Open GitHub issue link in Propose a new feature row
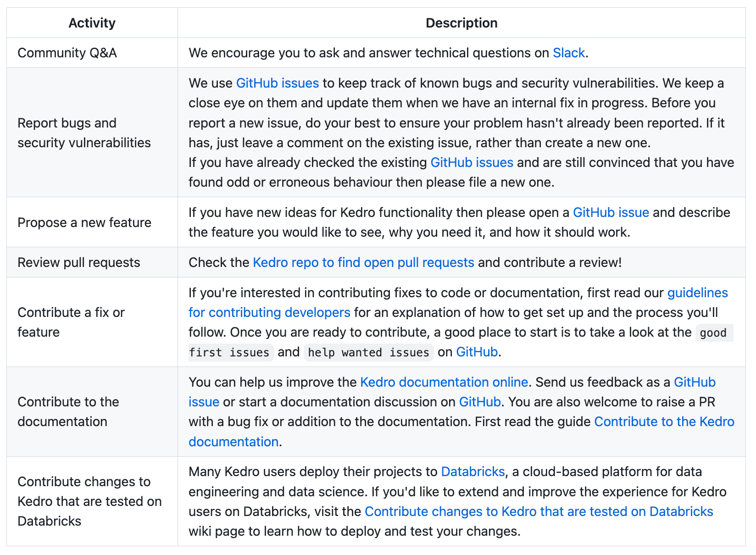This screenshot has height=555, width=756. [x=611, y=212]
